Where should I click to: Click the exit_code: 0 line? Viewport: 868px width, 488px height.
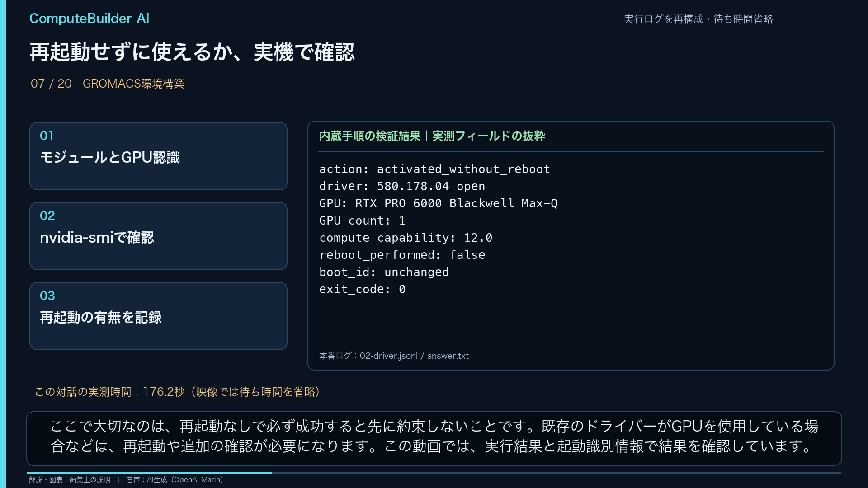click(362, 289)
